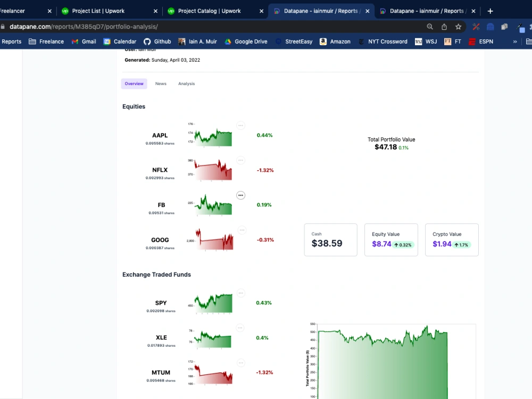Click the browser zoom magnifier icon

point(430,27)
